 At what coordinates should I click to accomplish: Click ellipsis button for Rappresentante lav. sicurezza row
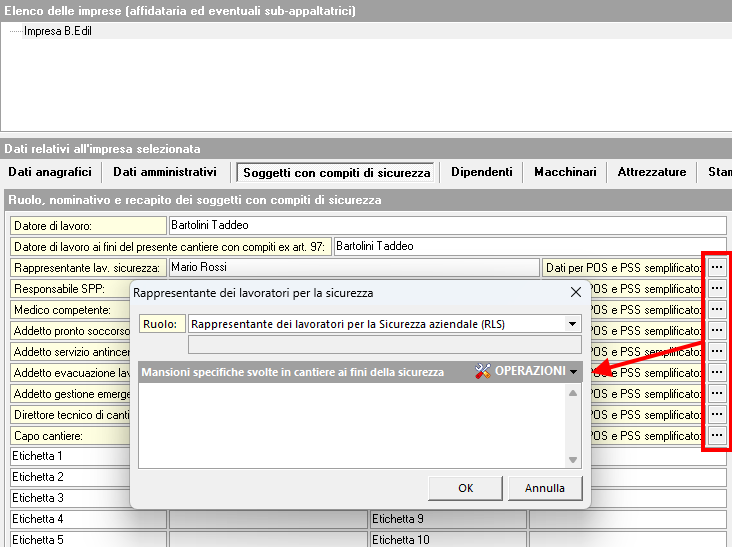(716, 268)
